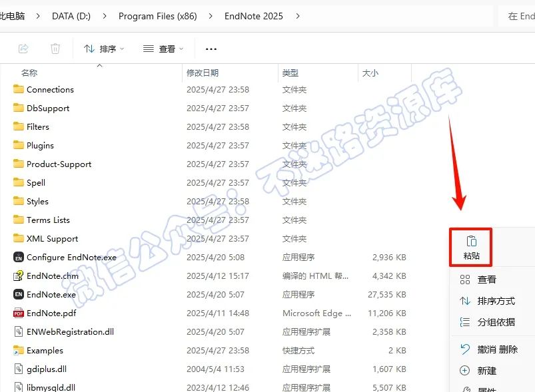
Task: Select the Terms Lists folder icon
Action: pyautogui.click(x=19, y=220)
